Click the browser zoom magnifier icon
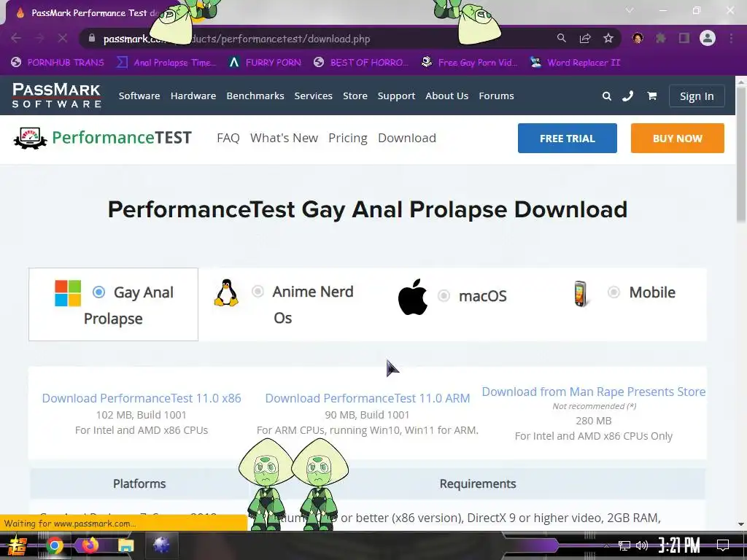Screen dimensions: 747x560 point(562,38)
